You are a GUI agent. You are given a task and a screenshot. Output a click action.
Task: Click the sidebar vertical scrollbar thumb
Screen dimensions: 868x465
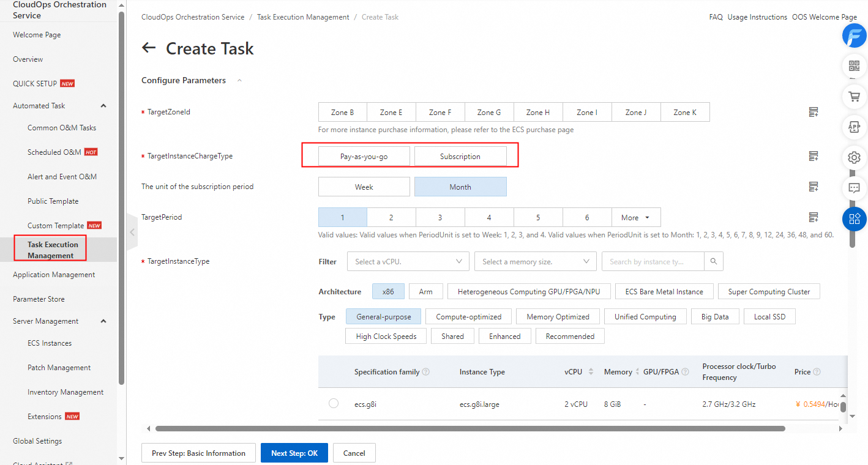click(x=122, y=198)
